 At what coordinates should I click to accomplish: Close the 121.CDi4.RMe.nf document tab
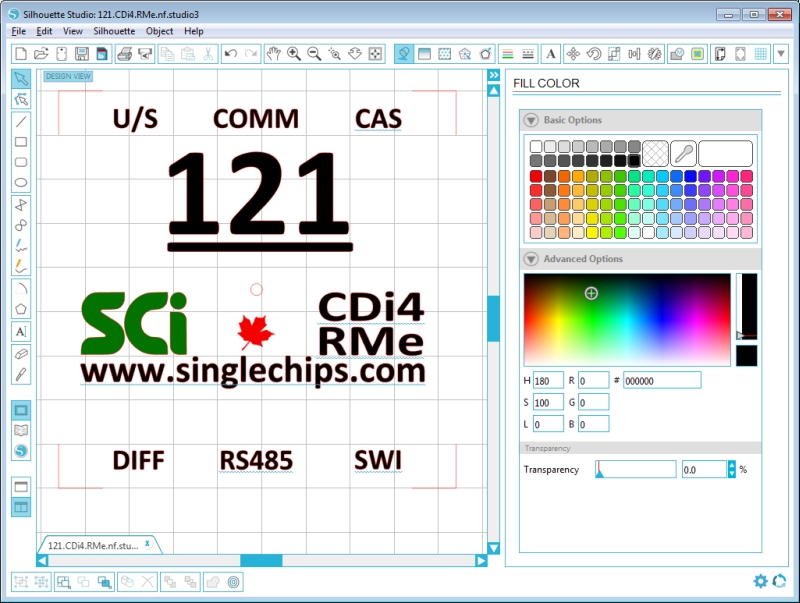point(147,544)
